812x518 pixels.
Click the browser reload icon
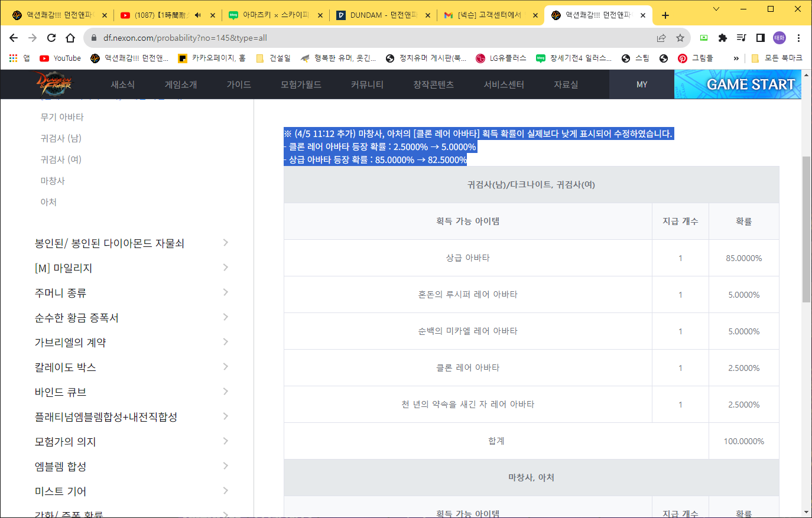click(x=51, y=38)
